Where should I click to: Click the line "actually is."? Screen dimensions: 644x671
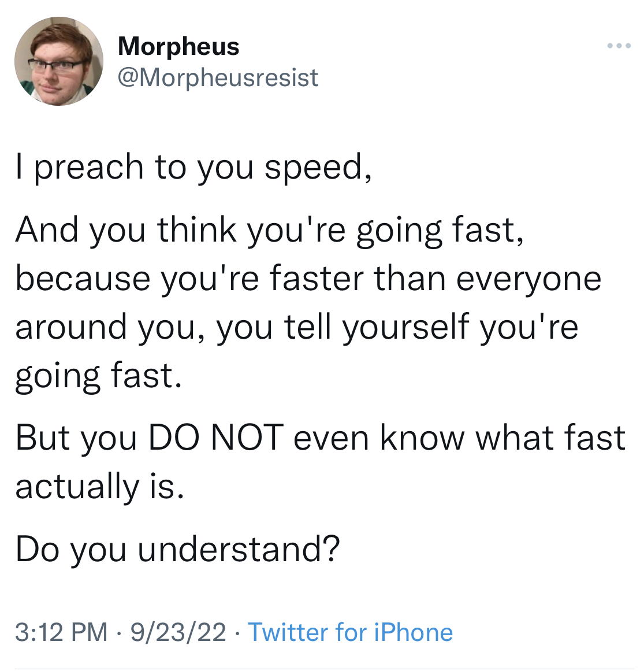100,487
